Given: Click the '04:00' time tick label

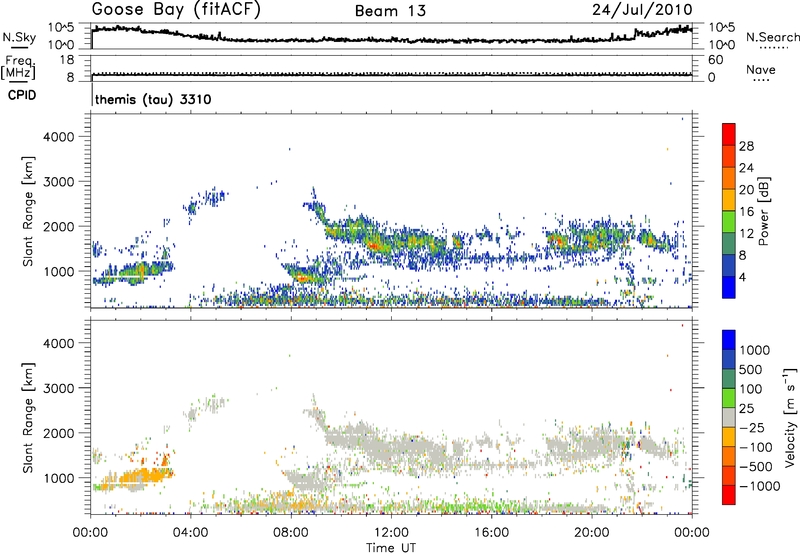Looking at the screenshot, I should coord(190,533).
